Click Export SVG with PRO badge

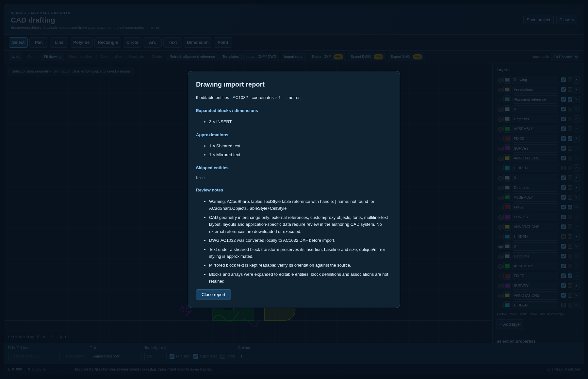pos(406,57)
